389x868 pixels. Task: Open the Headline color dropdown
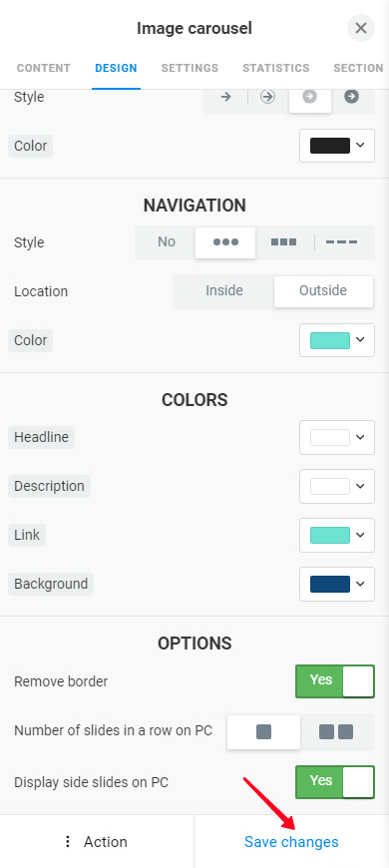(x=337, y=437)
